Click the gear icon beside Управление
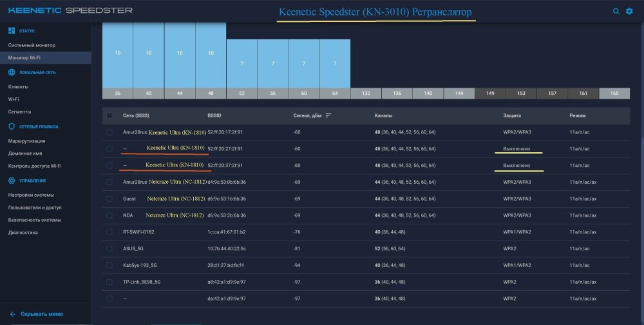This screenshot has height=325, width=644. [12, 181]
